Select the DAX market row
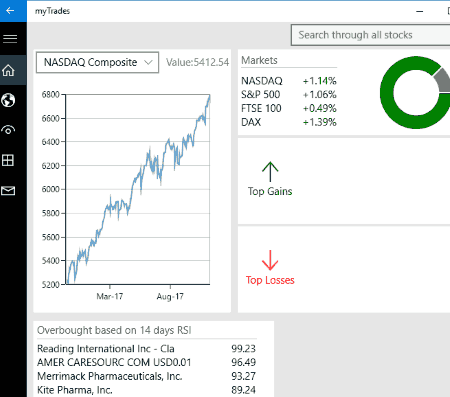450x397 pixels. point(289,122)
